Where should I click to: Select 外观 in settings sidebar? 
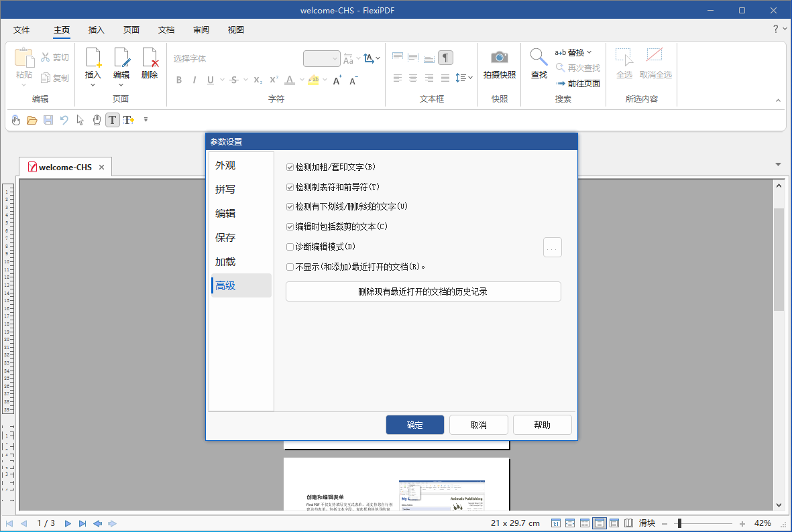(241, 165)
